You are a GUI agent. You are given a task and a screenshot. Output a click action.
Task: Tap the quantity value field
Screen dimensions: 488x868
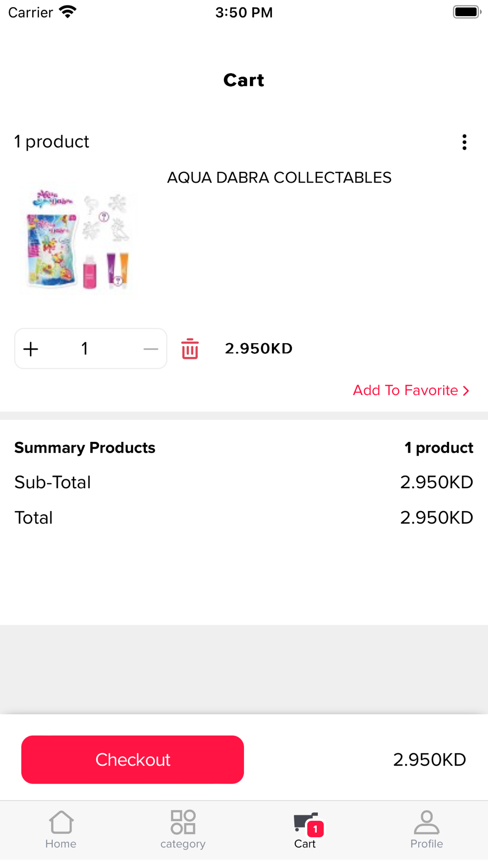85,349
